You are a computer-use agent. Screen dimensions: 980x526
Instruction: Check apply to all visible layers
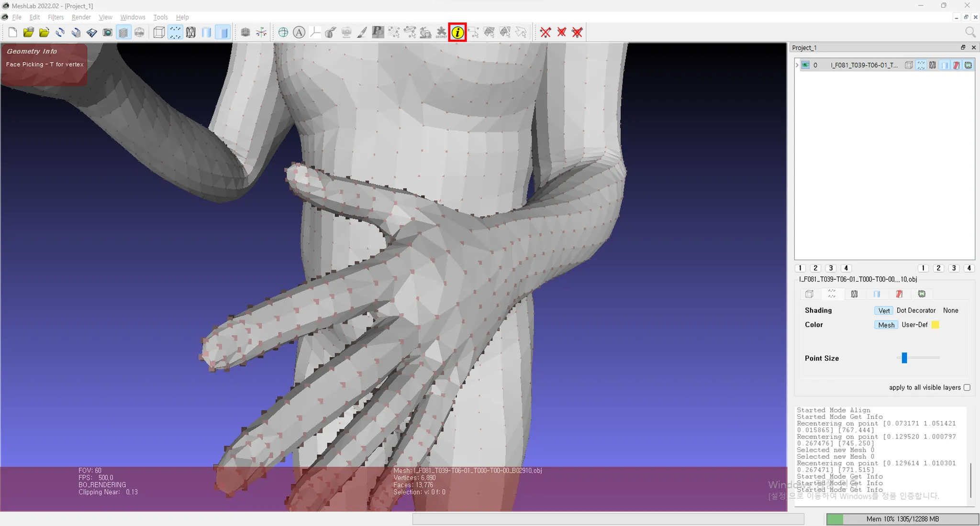pos(967,387)
